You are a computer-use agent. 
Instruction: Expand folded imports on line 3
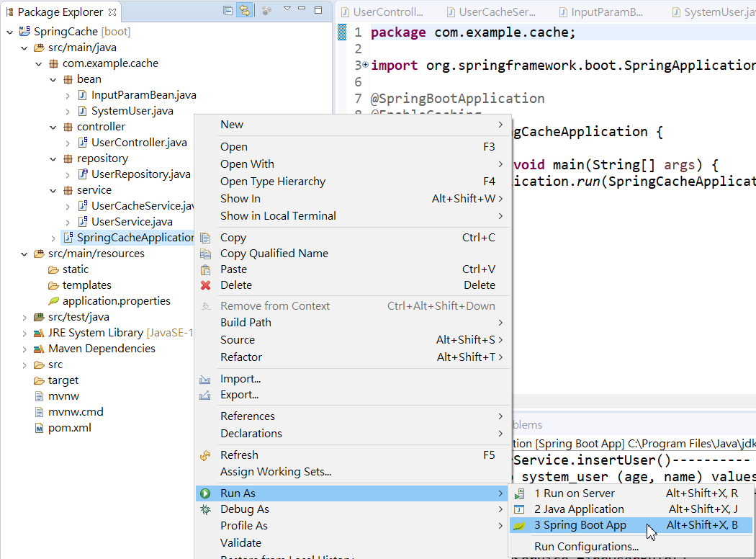point(366,65)
